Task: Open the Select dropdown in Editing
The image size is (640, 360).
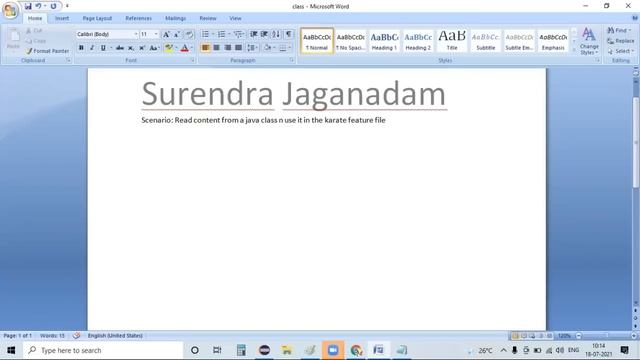Action: [x=621, y=51]
